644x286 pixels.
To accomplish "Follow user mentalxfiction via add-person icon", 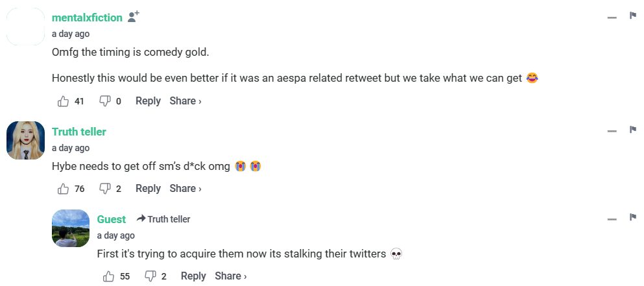I will [x=134, y=18].
